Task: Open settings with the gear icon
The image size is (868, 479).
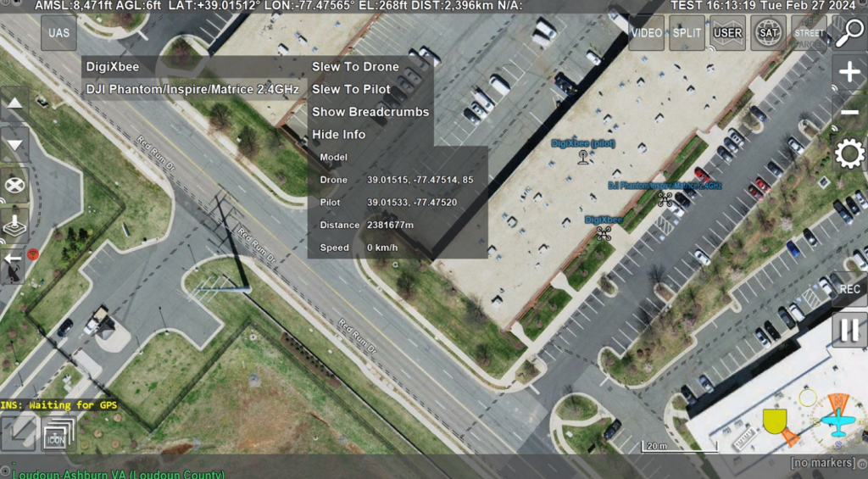Action: [x=849, y=154]
